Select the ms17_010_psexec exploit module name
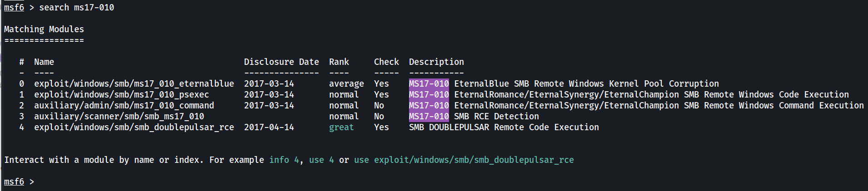The width and height of the screenshot is (868, 191). [x=121, y=95]
